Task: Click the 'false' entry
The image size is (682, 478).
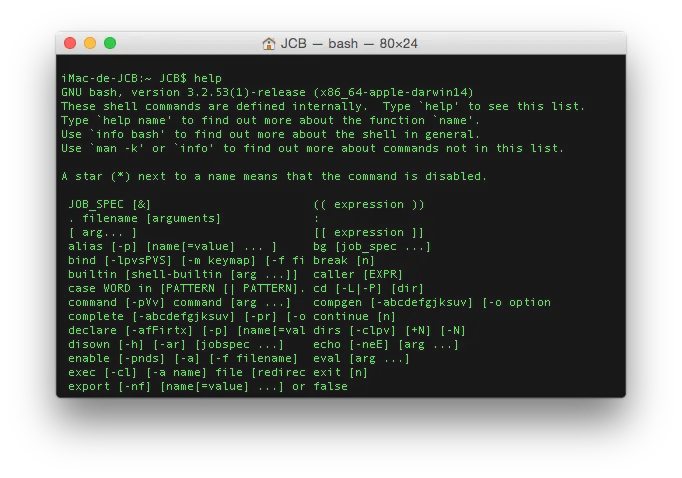Action: pos(331,386)
